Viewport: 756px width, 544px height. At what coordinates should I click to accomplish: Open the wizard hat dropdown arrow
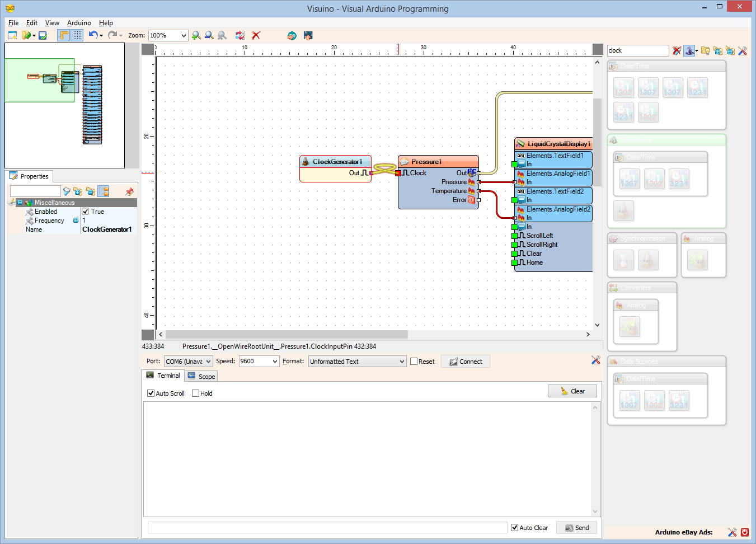tap(697, 50)
